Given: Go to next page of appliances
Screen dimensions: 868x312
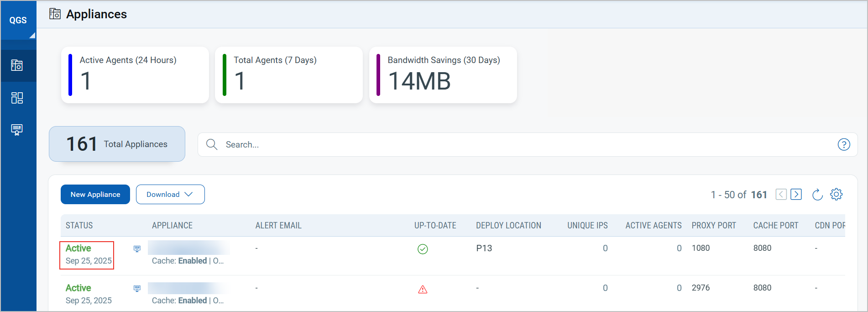Looking at the screenshot, I should click(x=796, y=195).
